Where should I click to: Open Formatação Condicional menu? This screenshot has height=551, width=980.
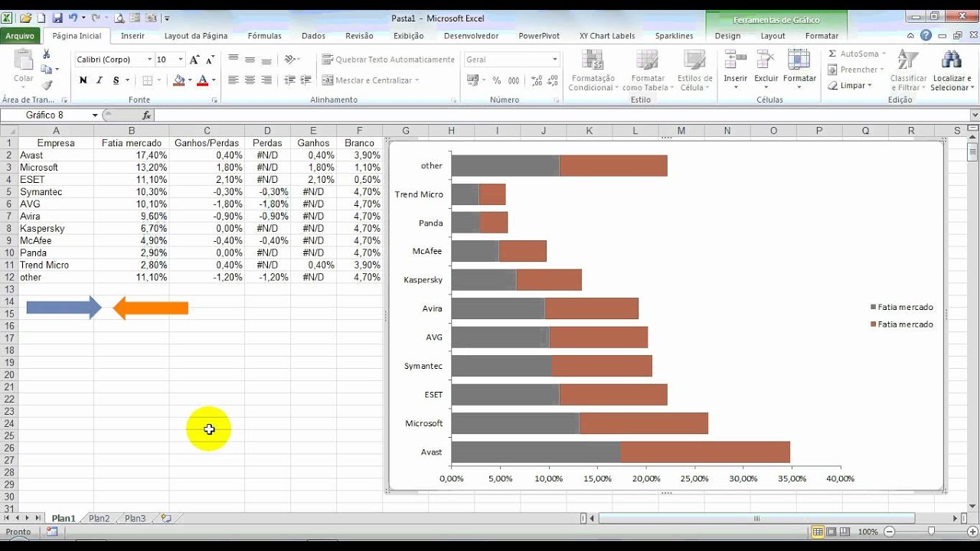point(593,70)
